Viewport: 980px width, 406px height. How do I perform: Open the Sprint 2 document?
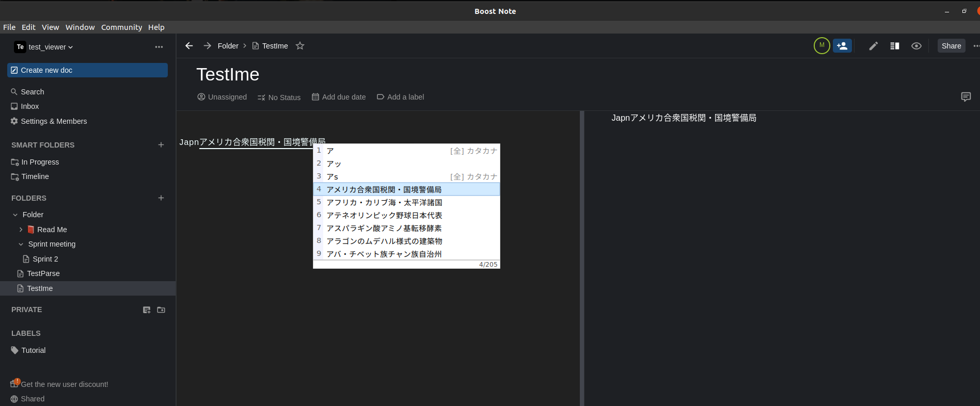click(x=40, y=259)
